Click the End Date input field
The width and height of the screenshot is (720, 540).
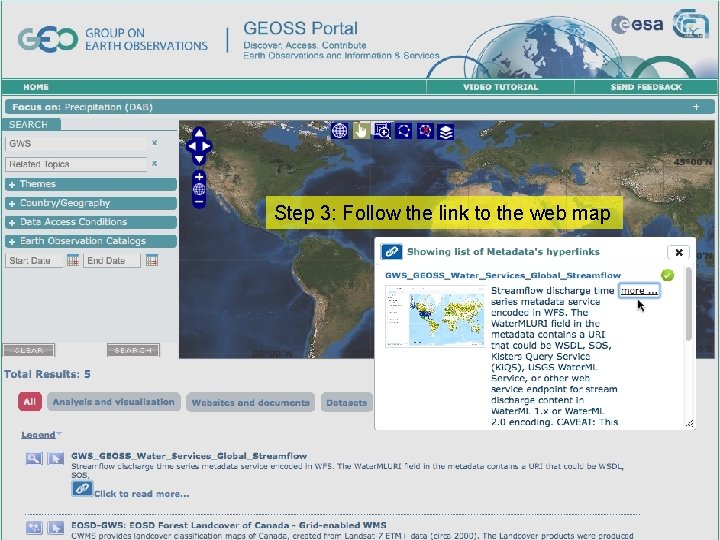112,260
